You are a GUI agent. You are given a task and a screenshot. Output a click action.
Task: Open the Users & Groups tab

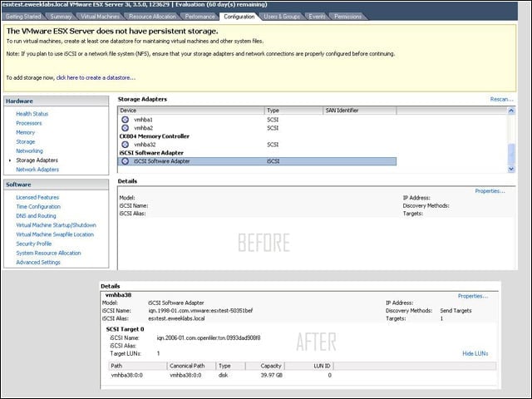click(x=282, y=17)
